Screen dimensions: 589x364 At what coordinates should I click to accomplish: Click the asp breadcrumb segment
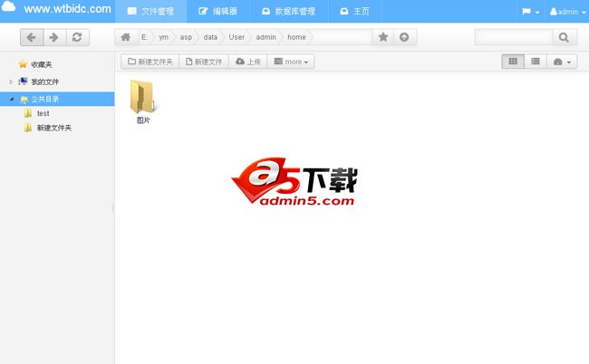click(186, 37)
